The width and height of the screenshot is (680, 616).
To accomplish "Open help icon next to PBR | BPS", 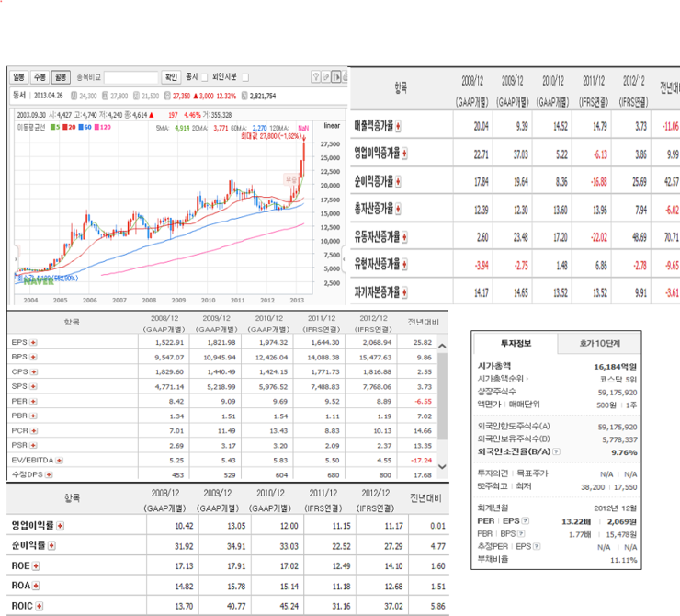I will [x=522, y=534].
